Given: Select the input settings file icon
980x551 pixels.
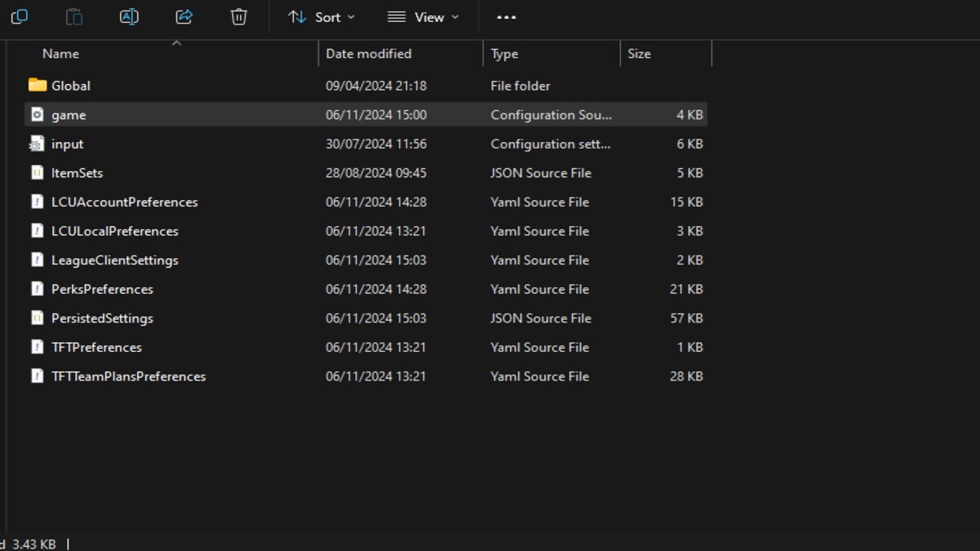Looking at the screenshot, I should 37,144.
